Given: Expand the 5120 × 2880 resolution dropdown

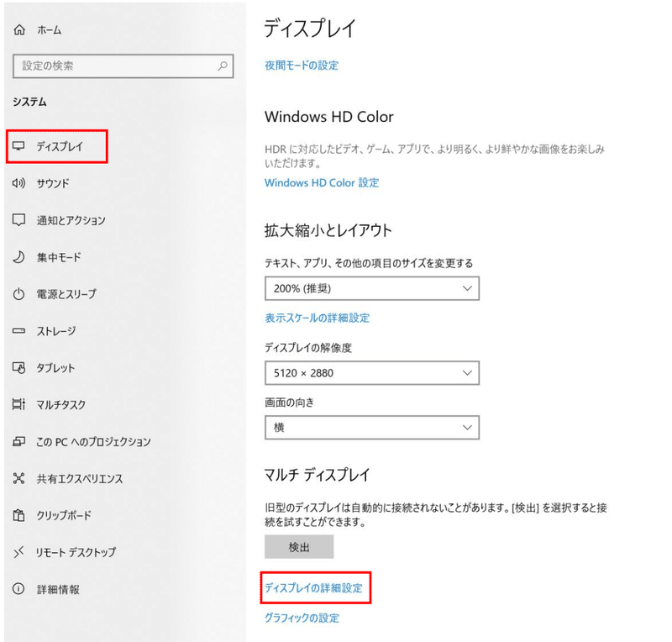Looking at the screenshot, I should (371, 372).
